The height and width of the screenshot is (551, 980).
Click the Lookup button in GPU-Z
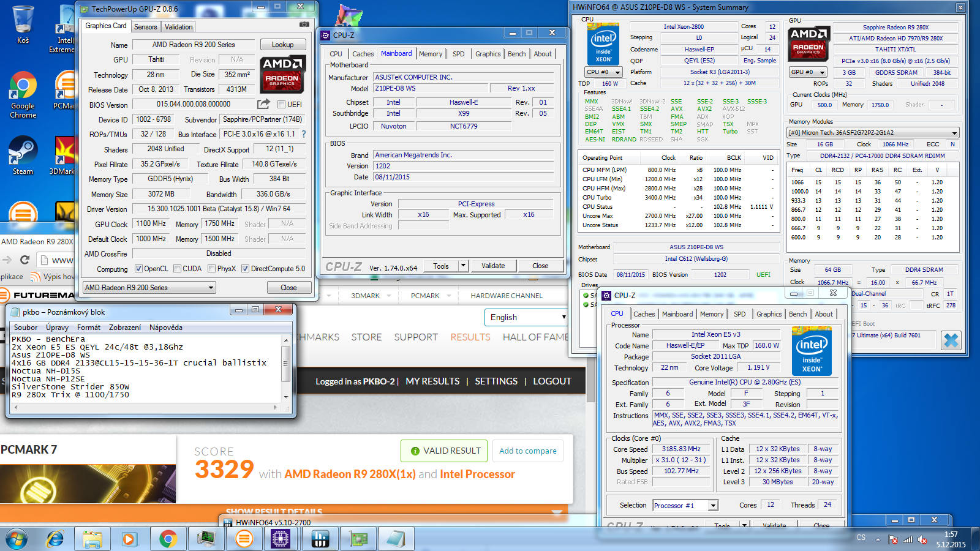pyautogui.click(x=282, y=45)
